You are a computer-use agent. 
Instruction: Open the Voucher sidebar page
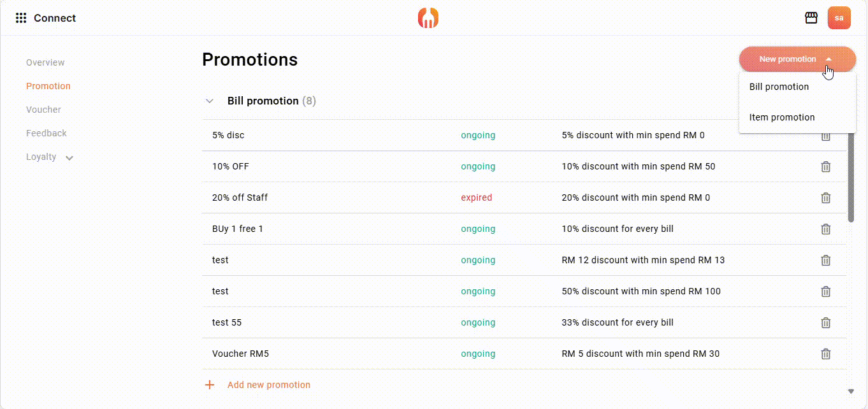coord(43,110)
